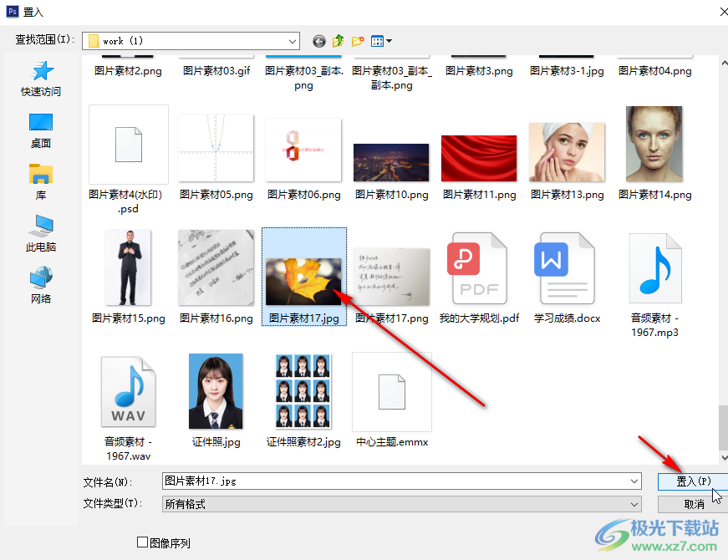This screenshot has width=728, height=560.
Task: Open the Network (网络) location
Action: (41, 285)
